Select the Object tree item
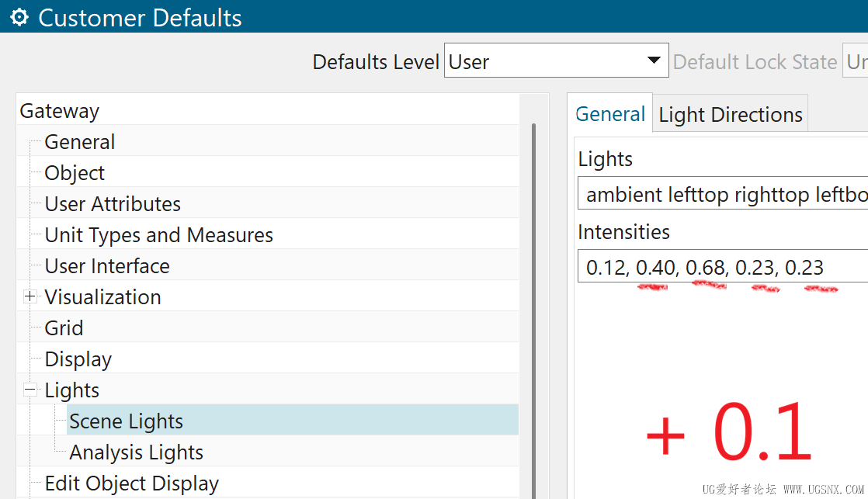 pos(75,173)
